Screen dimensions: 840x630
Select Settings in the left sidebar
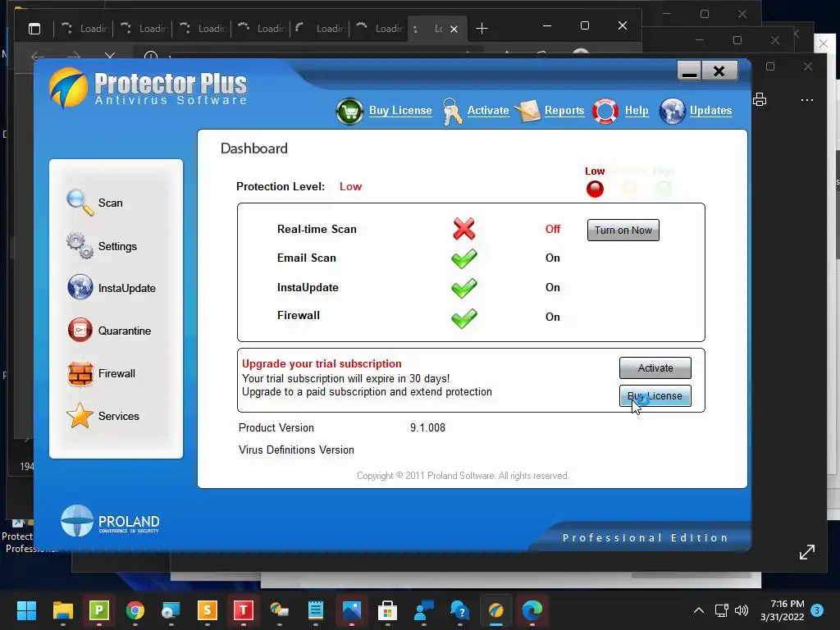[x=117, y=246]
